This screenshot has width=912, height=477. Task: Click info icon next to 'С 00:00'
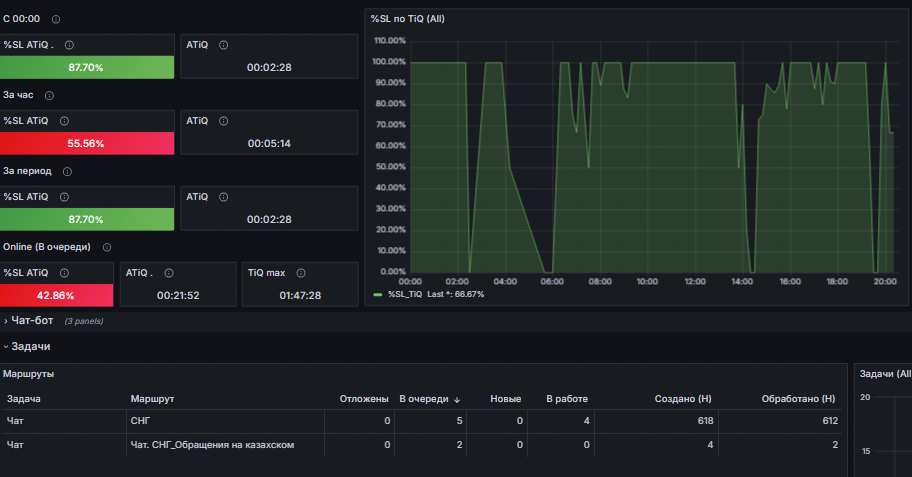[x=56, y=19]
